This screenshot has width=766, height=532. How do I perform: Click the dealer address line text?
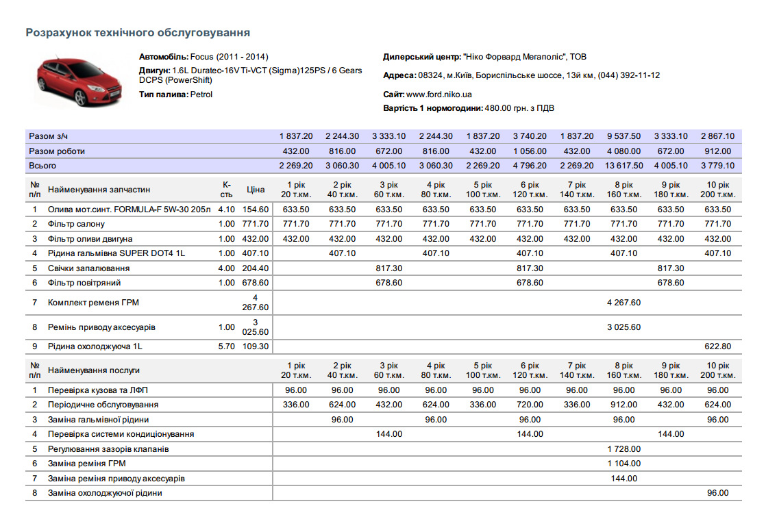[521, 75]
